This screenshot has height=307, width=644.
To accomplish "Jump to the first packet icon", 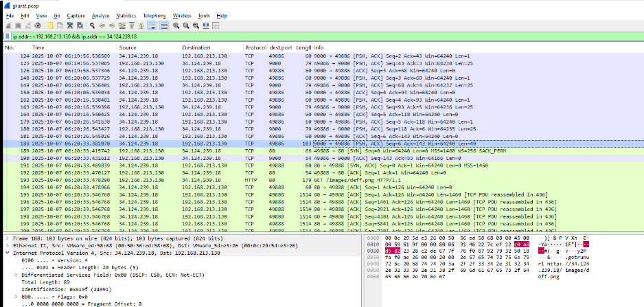I will (132, 25).
